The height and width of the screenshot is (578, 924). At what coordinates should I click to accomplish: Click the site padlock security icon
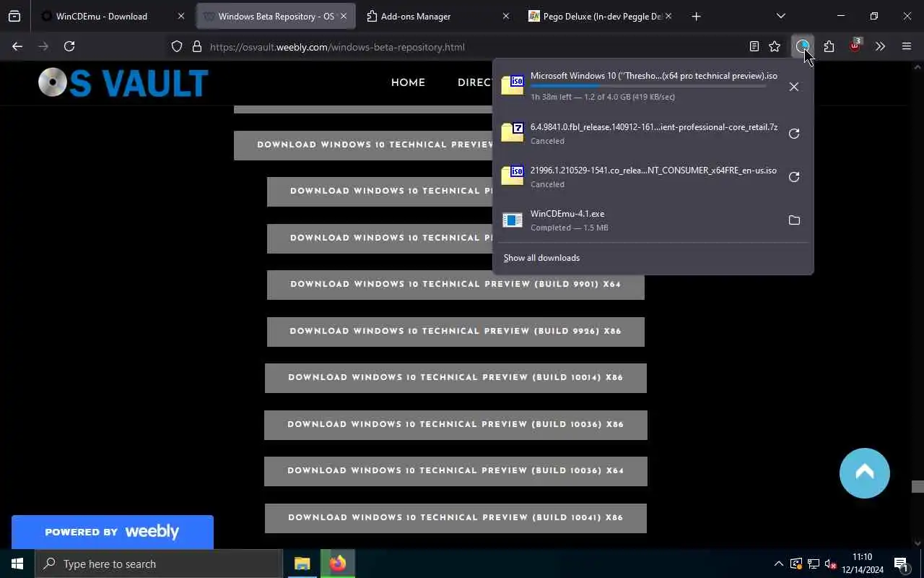click(196, 47)
